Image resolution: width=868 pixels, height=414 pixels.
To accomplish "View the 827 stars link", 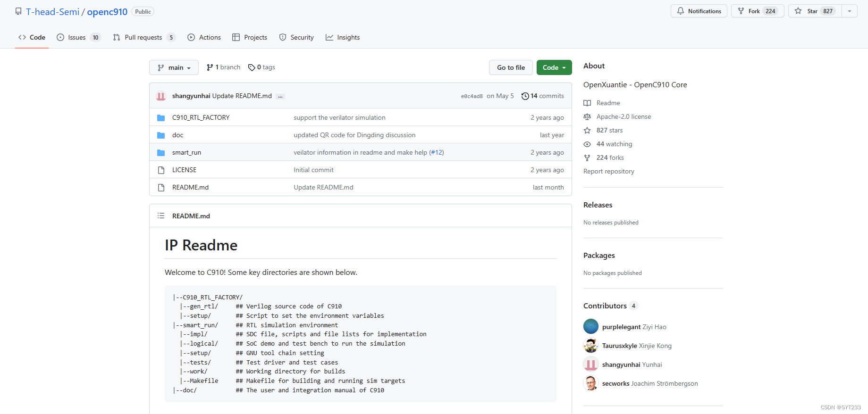I will coord(610,130).
